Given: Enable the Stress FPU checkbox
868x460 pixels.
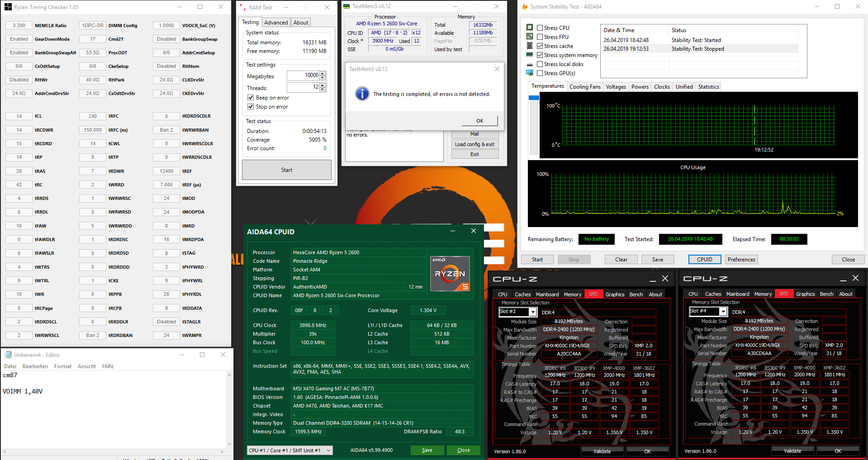Looking at the screenshot, I should point(540,37).
